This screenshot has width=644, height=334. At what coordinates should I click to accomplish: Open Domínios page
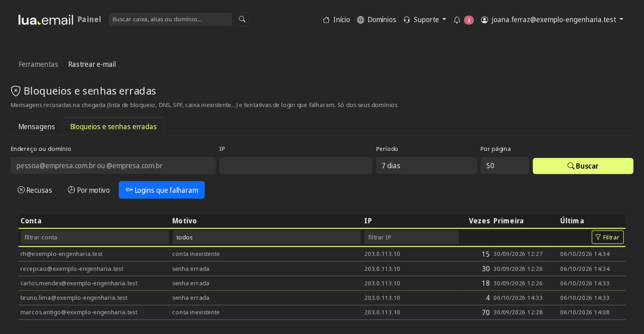[376, 20]
